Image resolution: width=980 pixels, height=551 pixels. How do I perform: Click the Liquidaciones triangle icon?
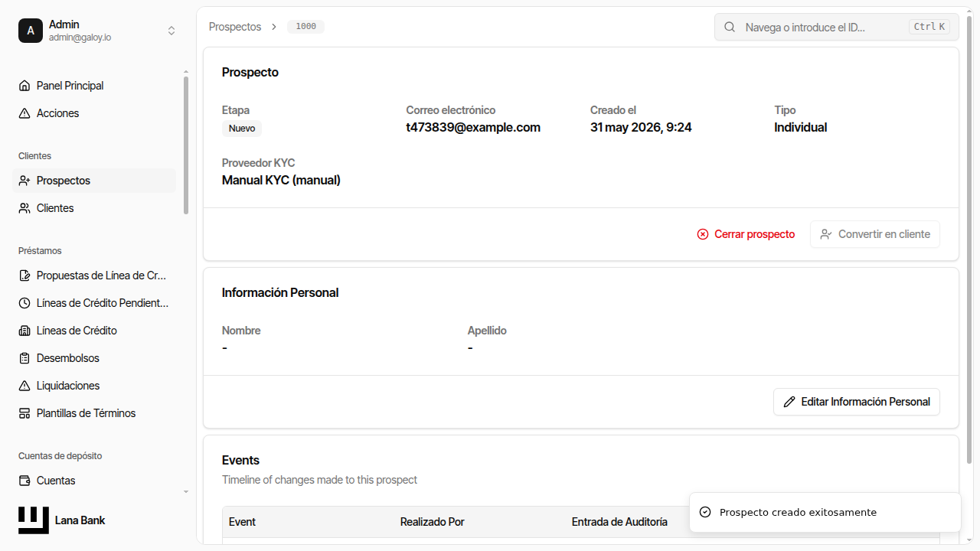24,386
